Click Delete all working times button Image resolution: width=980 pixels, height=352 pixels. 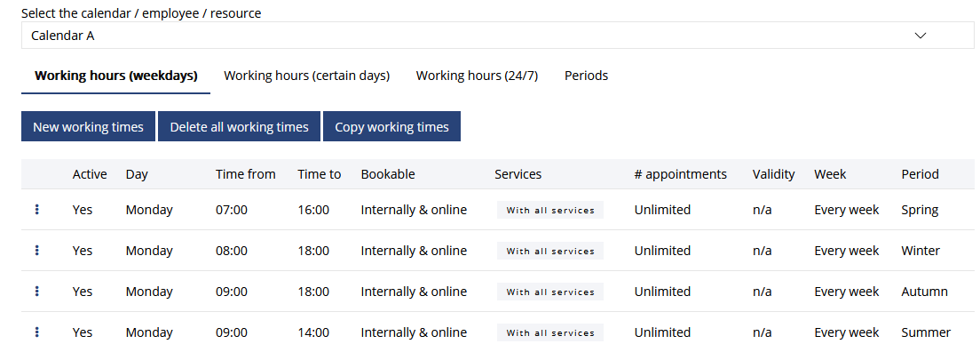[x=240, y=126]
